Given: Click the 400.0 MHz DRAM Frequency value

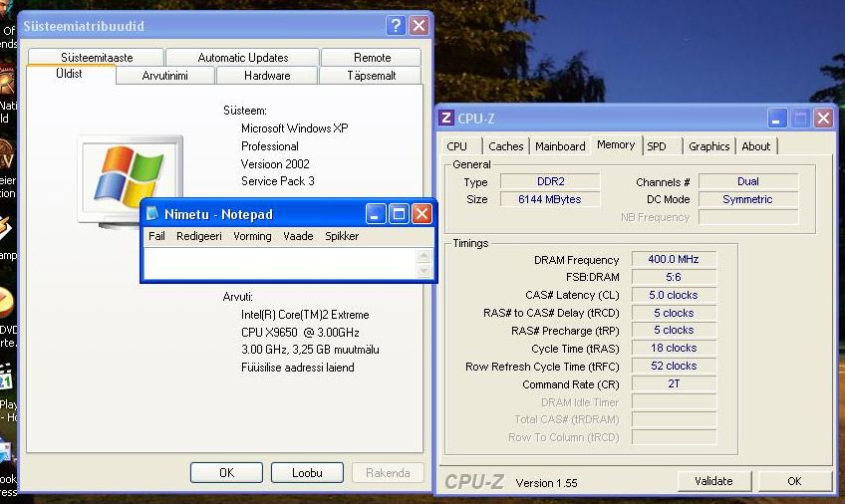Looking at the screenshot, I should coord(674,259).
